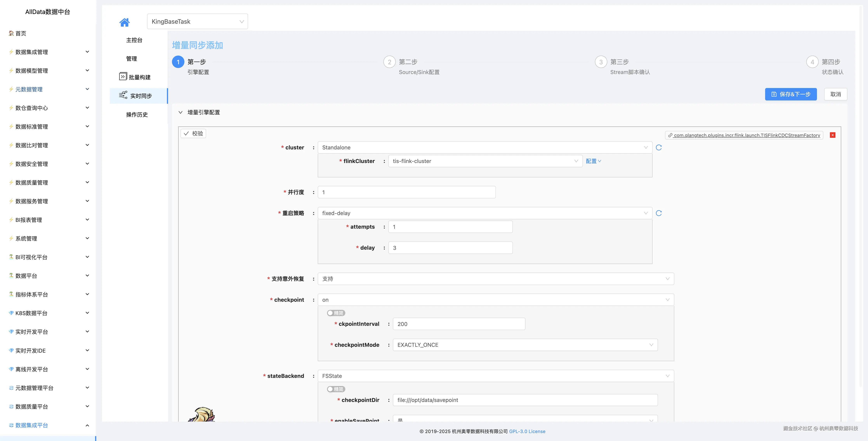868x441 pixels.
Task: Click step 2 circle for Source/Sink配置
Action: coord(389,62)
